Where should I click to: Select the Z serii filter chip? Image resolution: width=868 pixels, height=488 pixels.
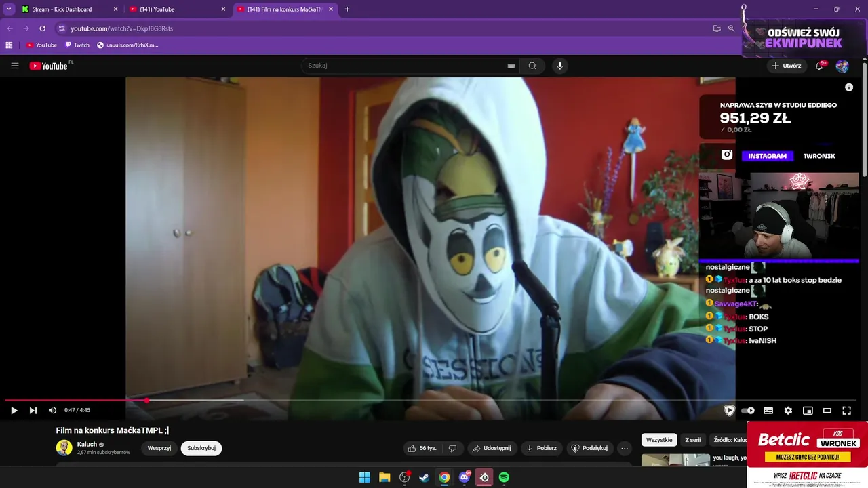693,440
